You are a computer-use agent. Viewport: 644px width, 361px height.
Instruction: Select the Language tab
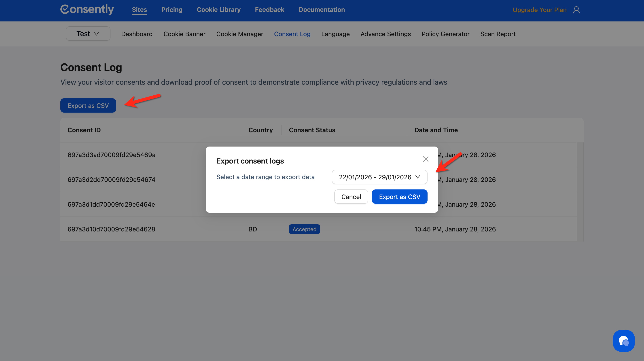tap(335, 34)
